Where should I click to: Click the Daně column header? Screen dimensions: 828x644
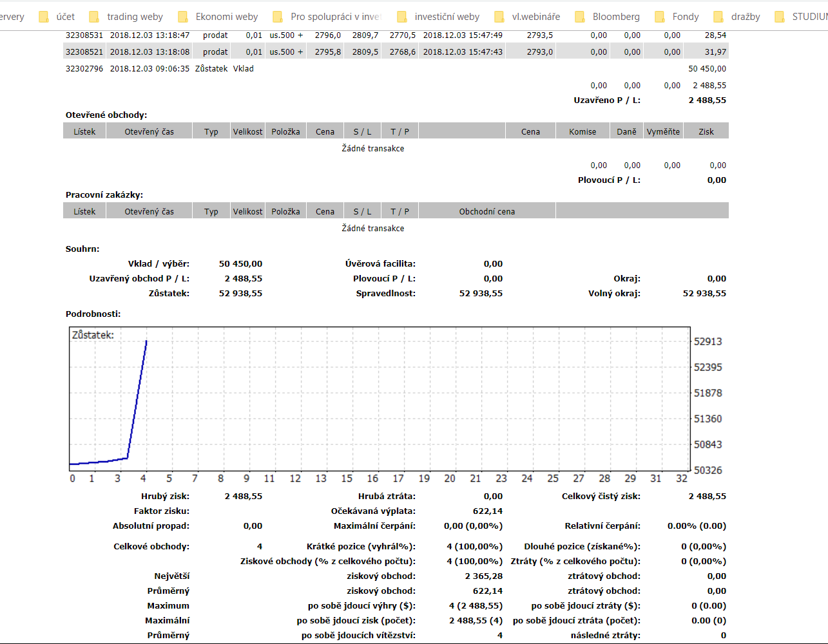[x=626, y=131]
